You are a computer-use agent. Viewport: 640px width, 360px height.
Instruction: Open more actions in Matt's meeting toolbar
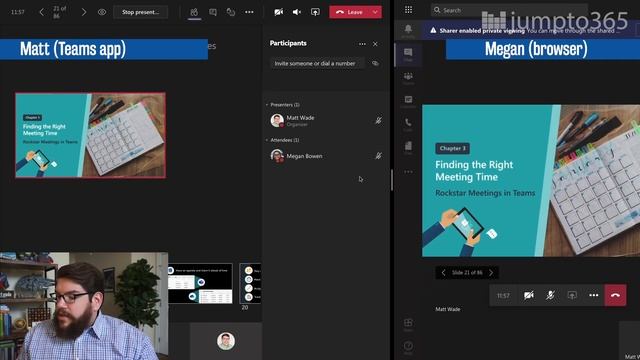click(249, 12)
